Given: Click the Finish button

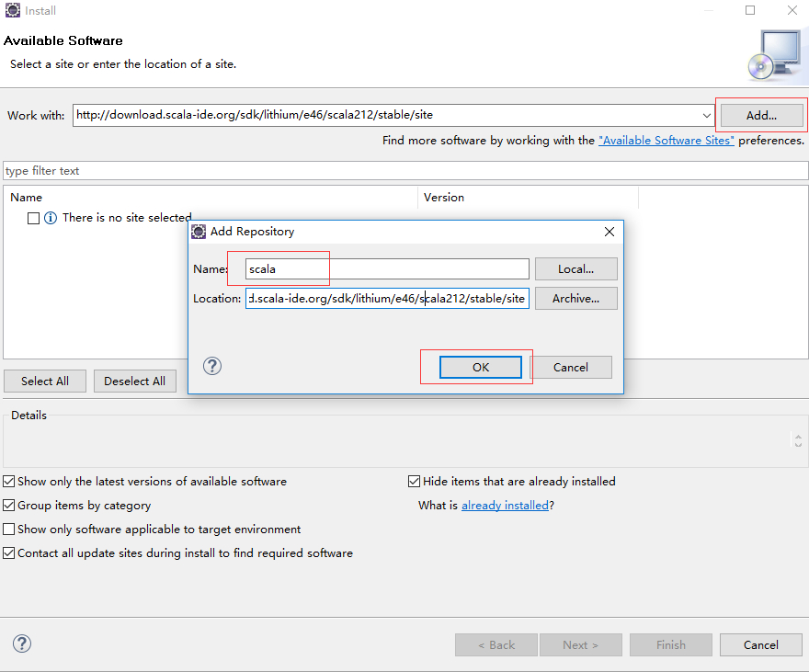Looking at the screenshot, I should coord(671,644).
